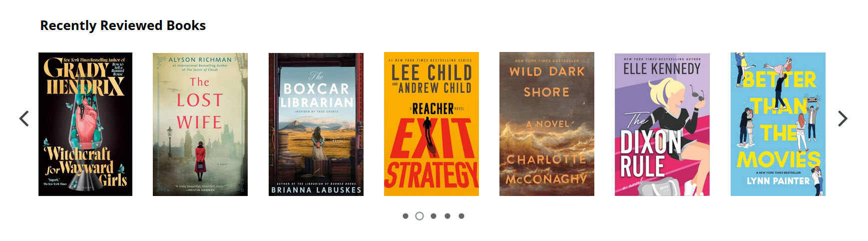The image size is (868, 241).
Task: Select the first carousel page dot
Action: point(406,216)
